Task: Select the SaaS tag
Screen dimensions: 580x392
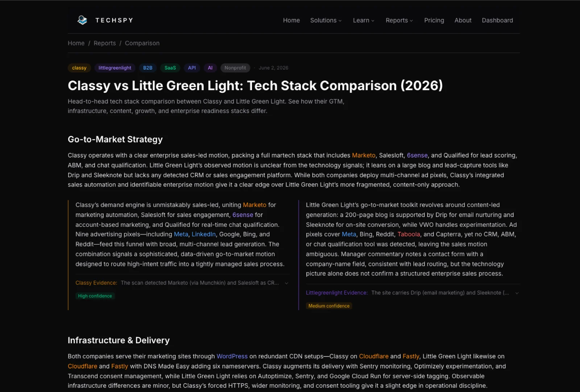Action: click(x=170, y=68)
